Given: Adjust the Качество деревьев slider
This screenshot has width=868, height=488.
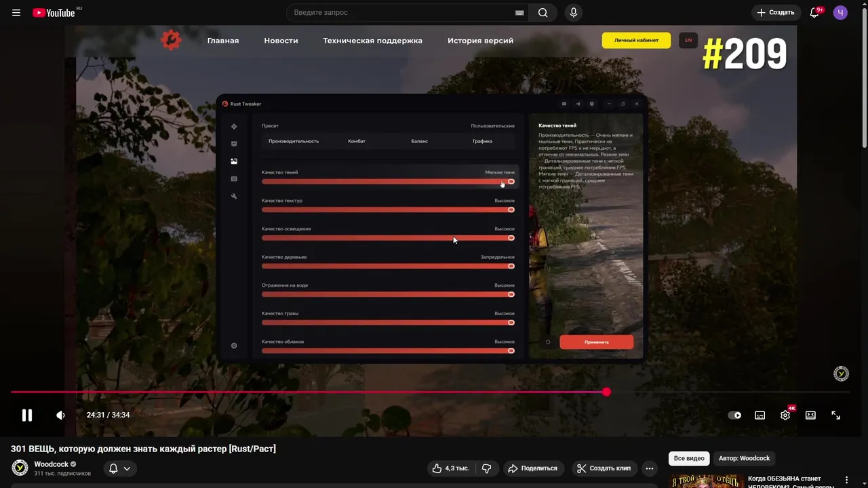Looking at the screenshot, I should (388, 266).
